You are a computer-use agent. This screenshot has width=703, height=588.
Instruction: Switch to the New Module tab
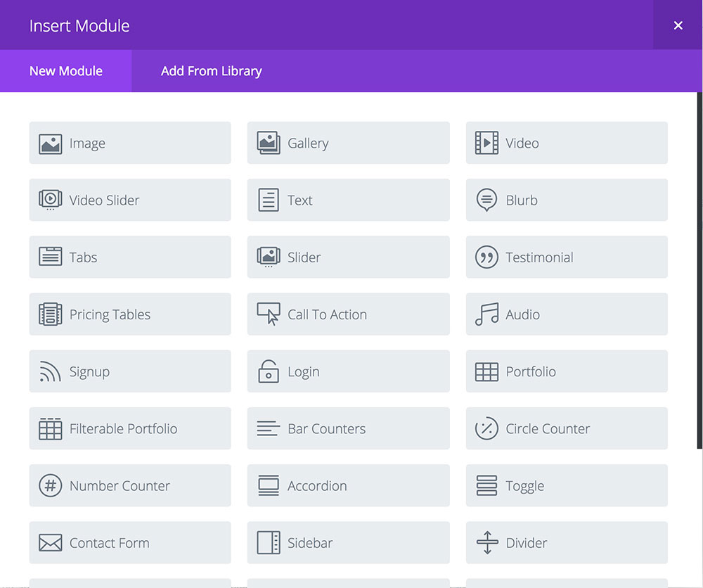click(x=66, y=71)
